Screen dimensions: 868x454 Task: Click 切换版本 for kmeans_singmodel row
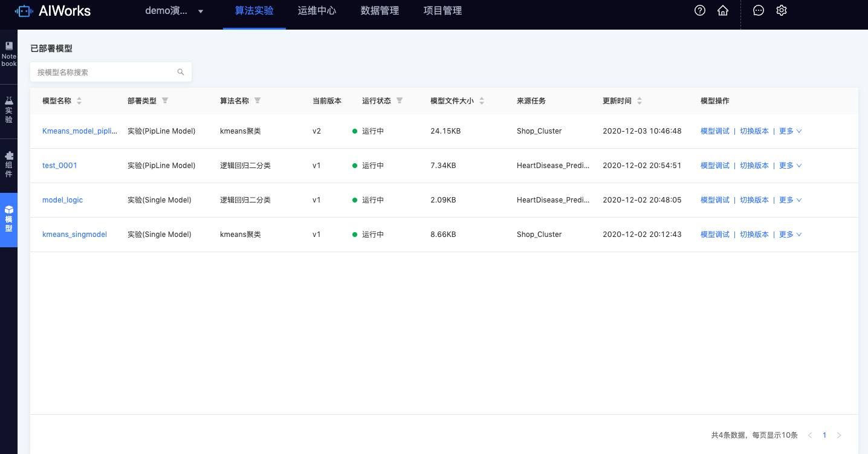pyautogui.click(x=754, y=235)
